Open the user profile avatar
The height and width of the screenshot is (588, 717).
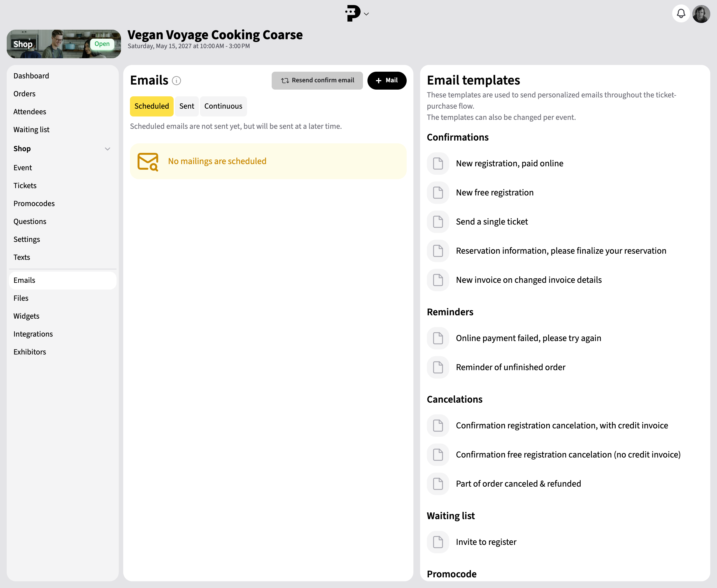point(701,13)
